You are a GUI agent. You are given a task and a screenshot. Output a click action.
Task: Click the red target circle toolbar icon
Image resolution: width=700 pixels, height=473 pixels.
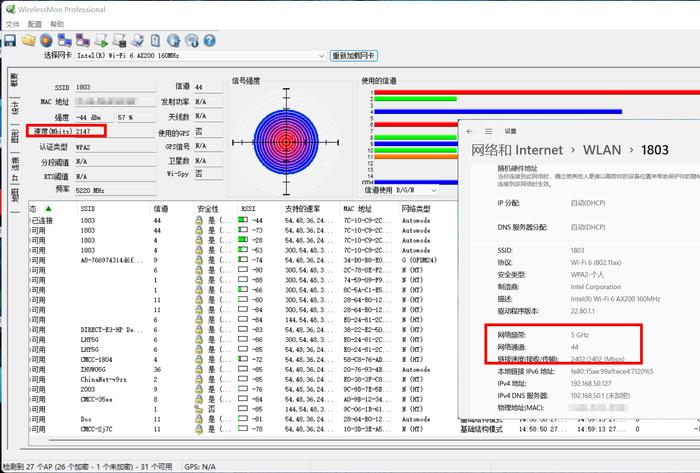[46, 41]
